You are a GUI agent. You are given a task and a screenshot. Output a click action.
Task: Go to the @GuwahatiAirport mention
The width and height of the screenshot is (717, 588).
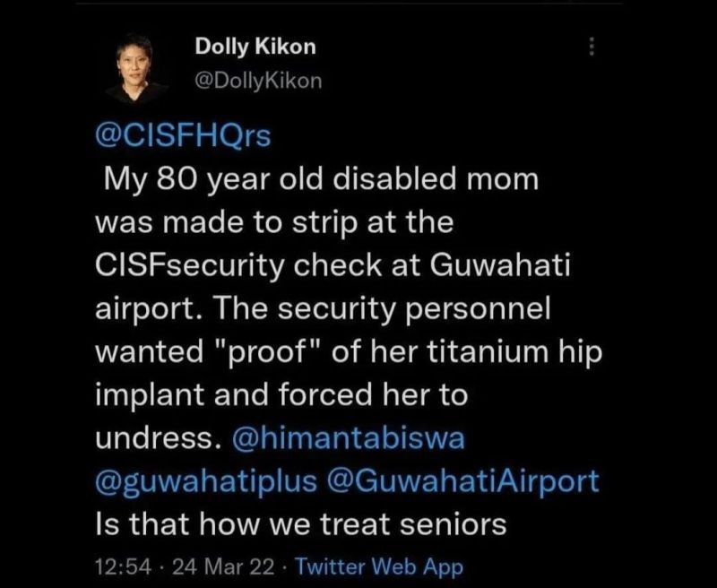coord(464,481)
